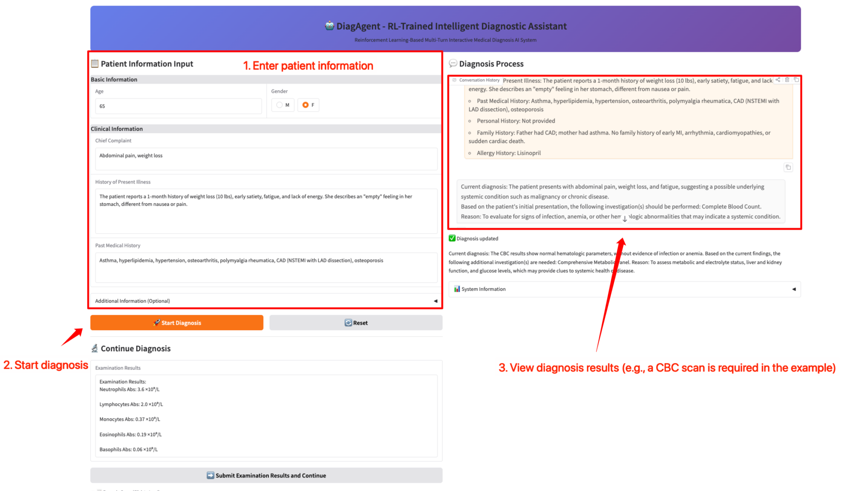Screen dimensions: 868x491
Task: Click the Past Medical History textarea
Action: tap(266, 267)
